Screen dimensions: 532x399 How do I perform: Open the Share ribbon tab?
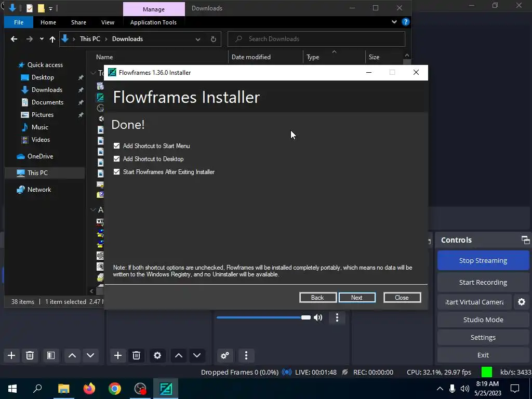(79, 22)
